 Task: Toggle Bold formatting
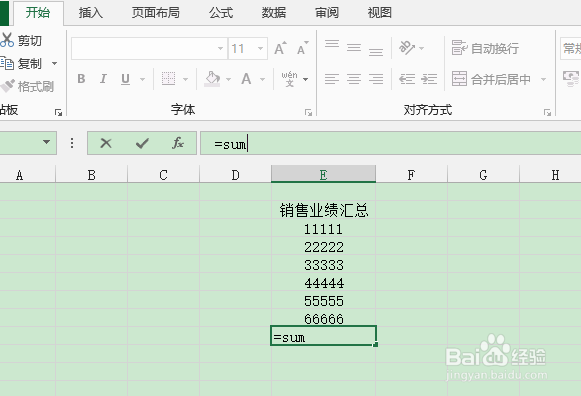(82, 79)
